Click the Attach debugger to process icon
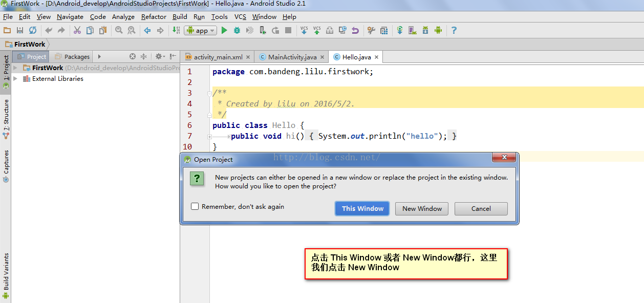 pyautogui.click(x=263, y=31)
